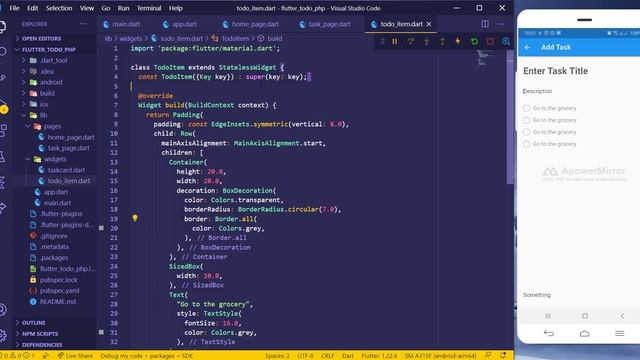The height and width of the screenshot is (360, 640).
Task: Tap phone mirror menu navigation icon
Action: click(620, 333)
